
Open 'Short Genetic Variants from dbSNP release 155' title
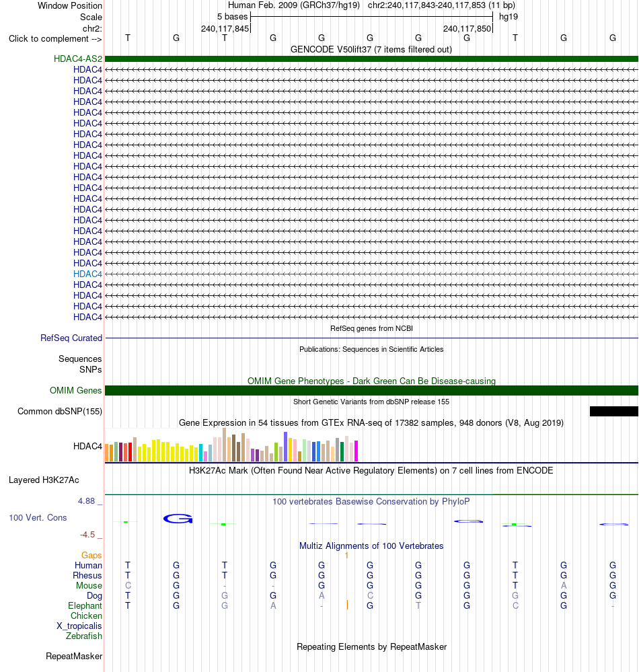pyautogui.click(x=371, y=402)
